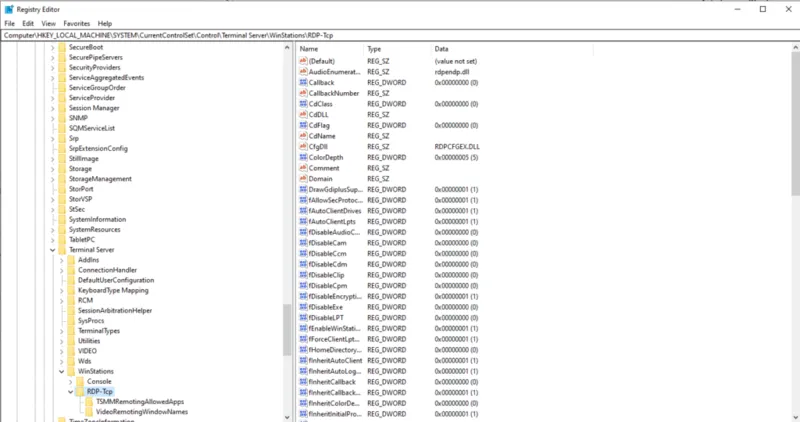
Task: Click the TSMMRemotingAllowedApps folder icon
Action: click(89, 402)
